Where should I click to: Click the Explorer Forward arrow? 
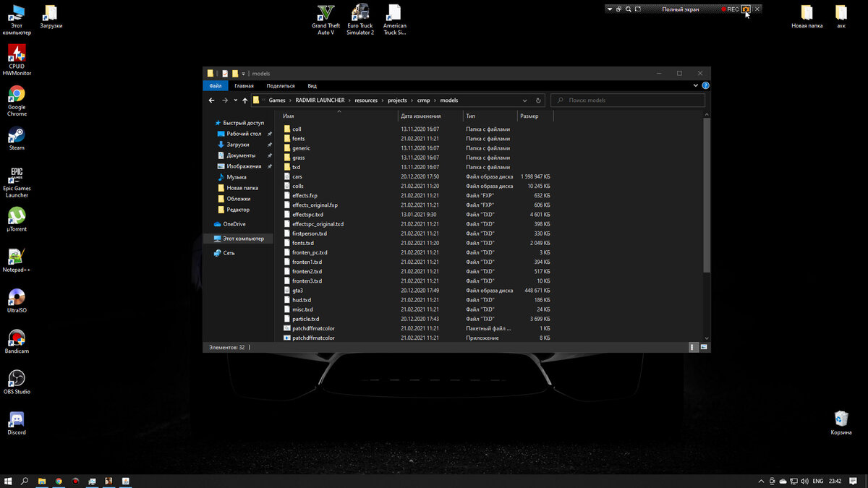point(225,100)
